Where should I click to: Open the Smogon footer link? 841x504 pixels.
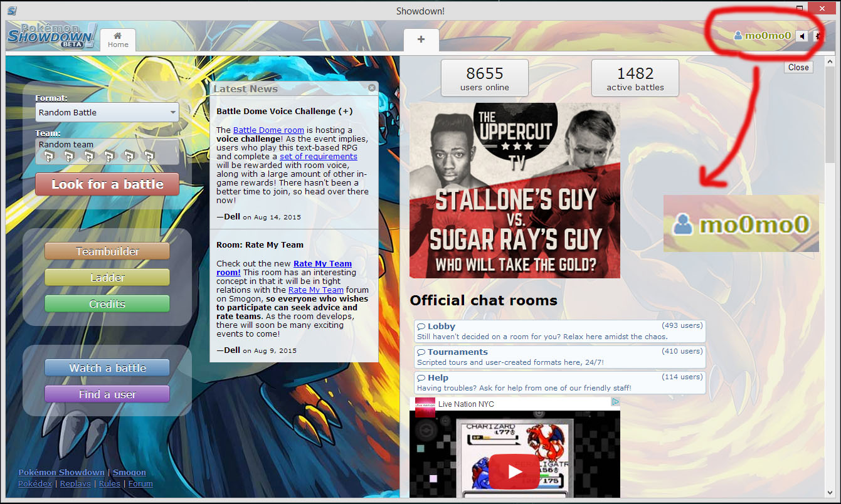click(129, 472)
